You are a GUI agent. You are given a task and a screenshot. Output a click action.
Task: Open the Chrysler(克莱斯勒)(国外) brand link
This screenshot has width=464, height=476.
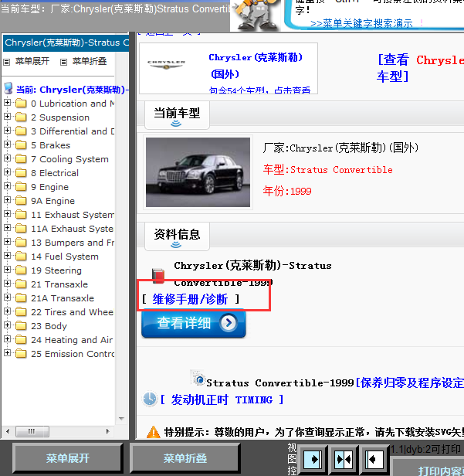pyautogui.click(x=256, y=65)
